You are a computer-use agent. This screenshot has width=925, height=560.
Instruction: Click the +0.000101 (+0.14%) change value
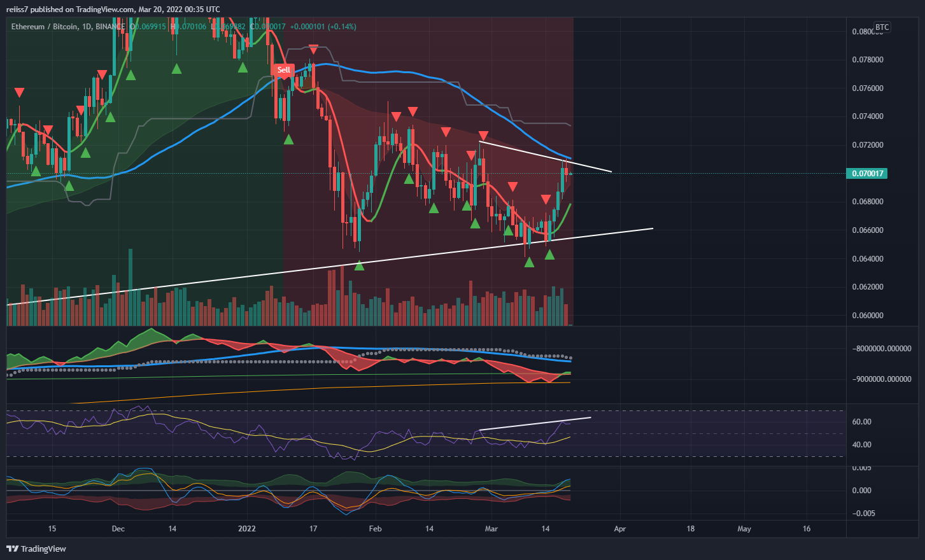tap(323, 27)
